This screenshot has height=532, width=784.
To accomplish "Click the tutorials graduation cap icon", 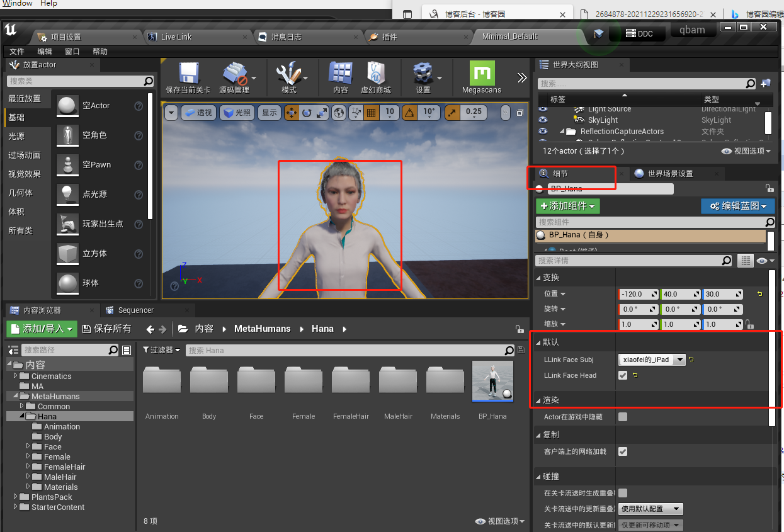I will (x=598, y=33).
